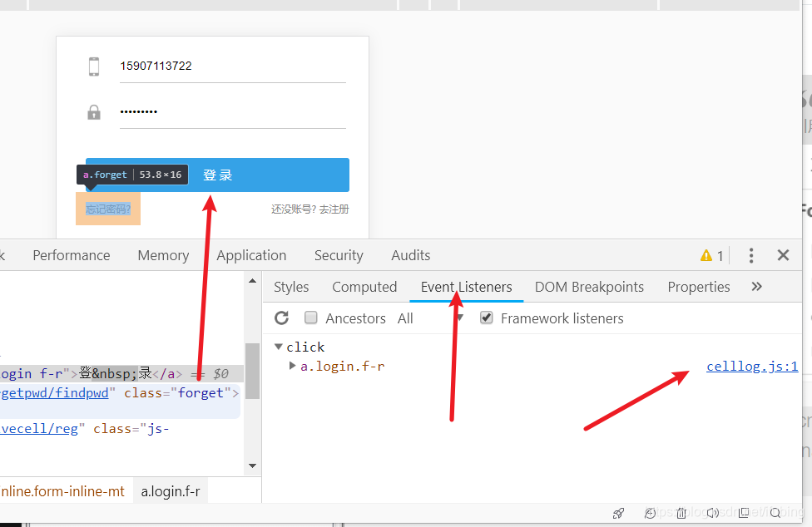Click the speaker icon in bottom bar
Viewport: 812px width, 527px height.
(712, 513)
